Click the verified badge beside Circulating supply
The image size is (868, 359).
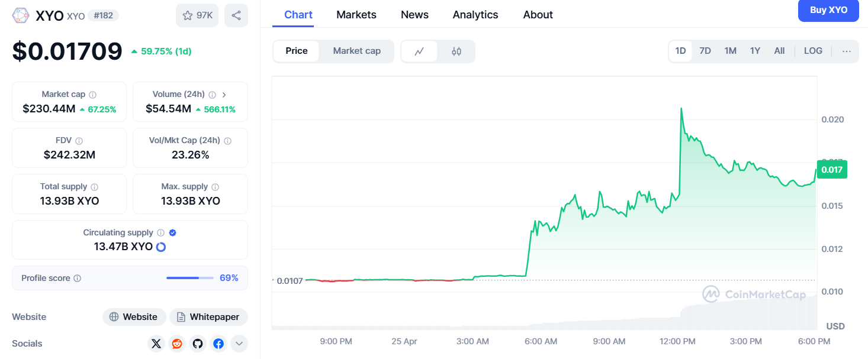click(x=172, y=233)
